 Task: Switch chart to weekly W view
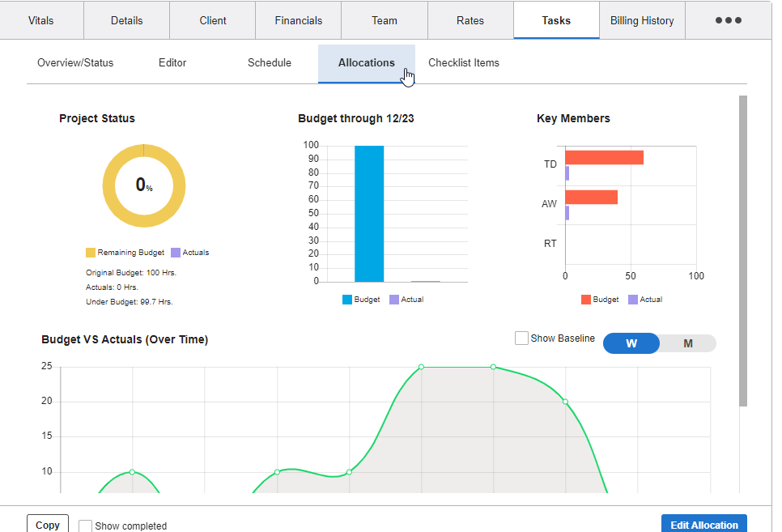631,343
